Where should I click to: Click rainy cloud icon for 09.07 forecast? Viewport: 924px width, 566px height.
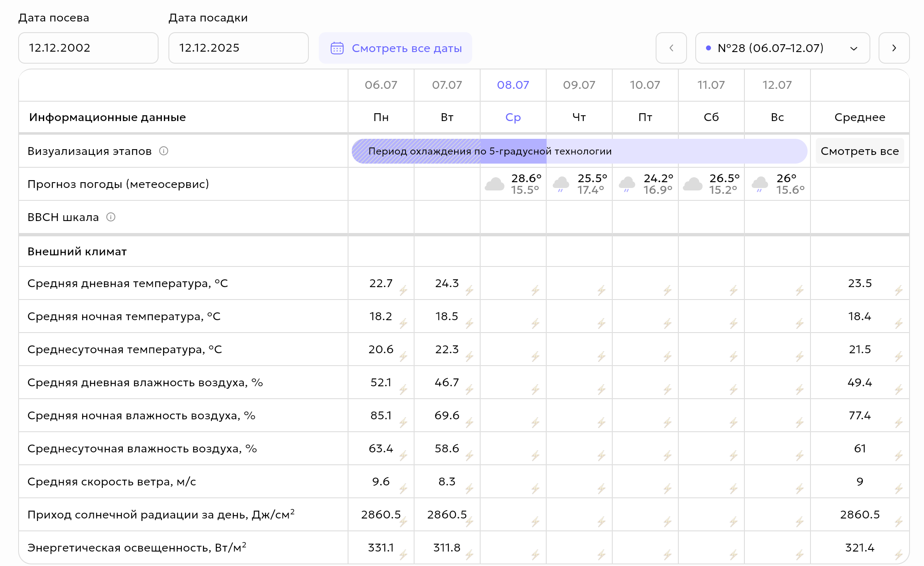[x=561, y=184]
